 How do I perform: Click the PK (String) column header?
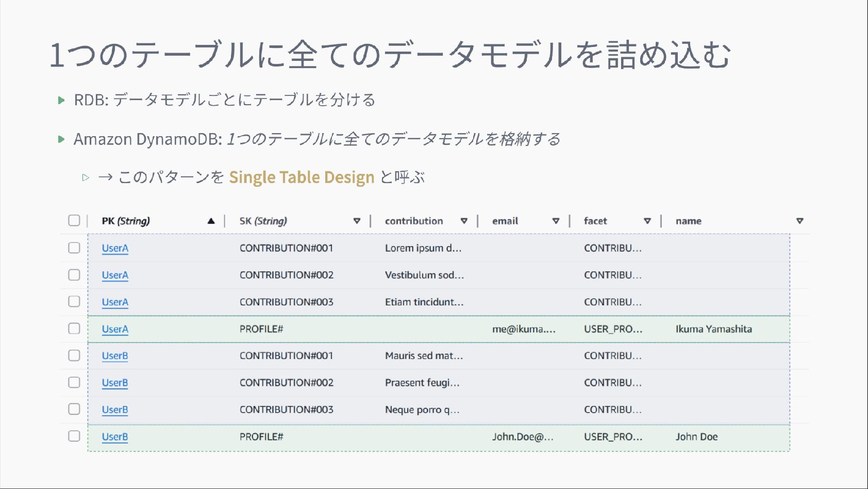126,221
